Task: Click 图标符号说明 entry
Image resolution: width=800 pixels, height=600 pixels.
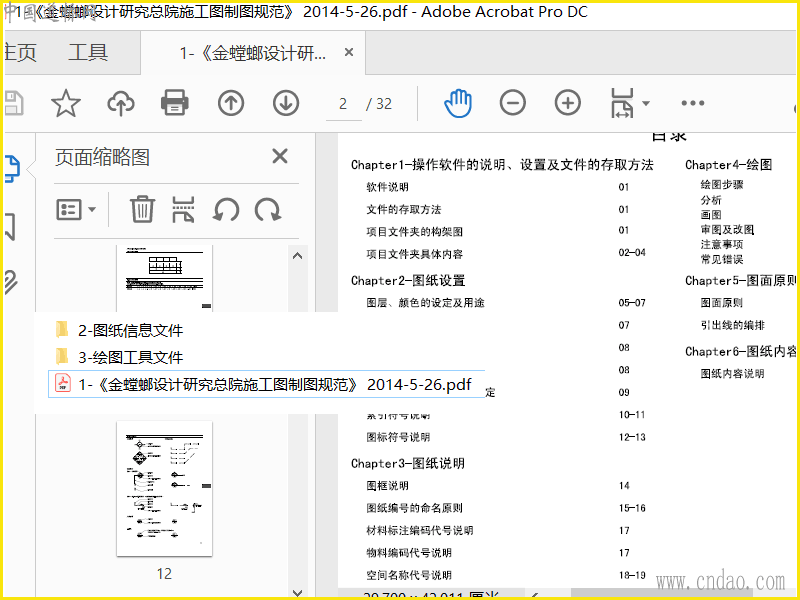Action: 398,437
